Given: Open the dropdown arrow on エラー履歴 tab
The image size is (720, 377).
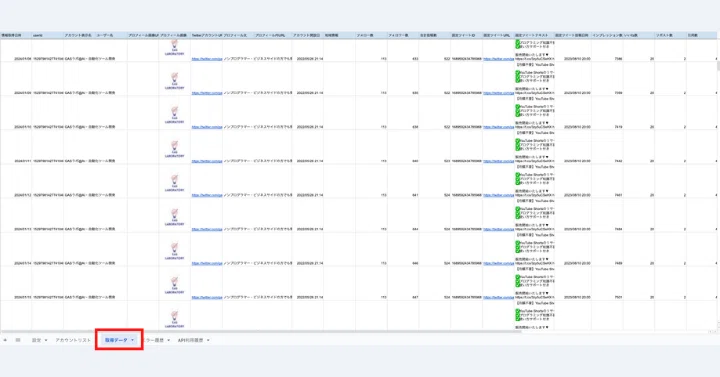Looking at the screenshot, I should 169,340.
